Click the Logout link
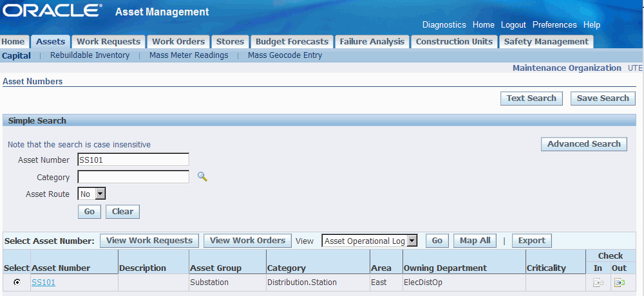This screenshot has width=644, height=296. tap(513, 24)
